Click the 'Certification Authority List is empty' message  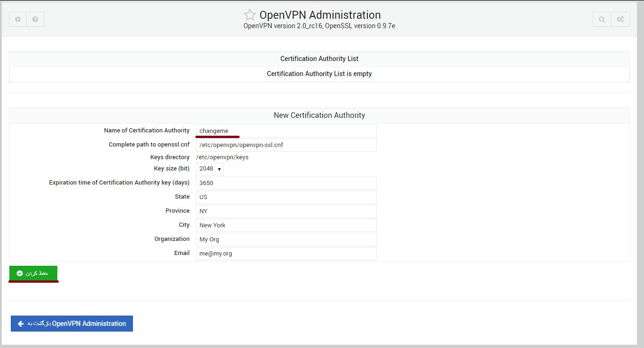pyautogui.click(x=319, y=74)
